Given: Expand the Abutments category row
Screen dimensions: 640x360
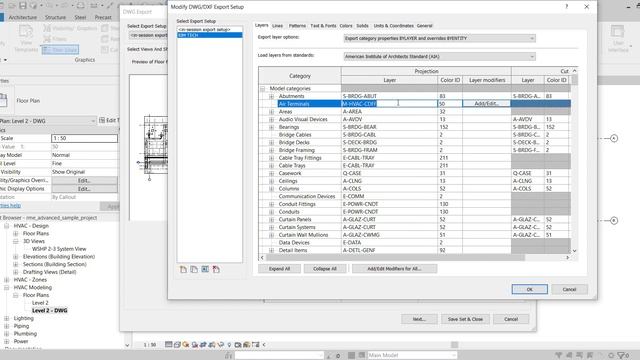Looking at the screenshot, I should point(271,96).
